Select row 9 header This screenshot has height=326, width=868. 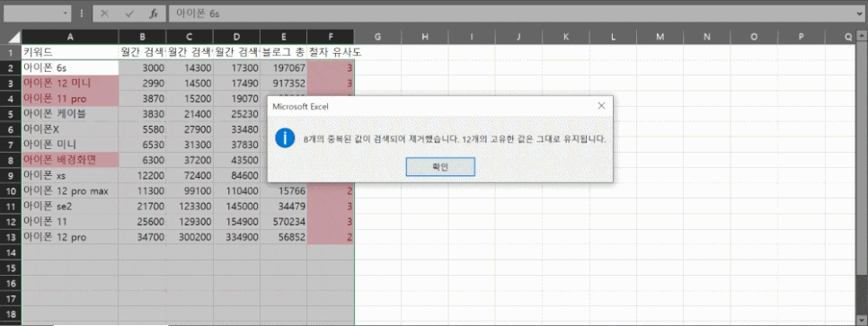[x=11, y=175]
